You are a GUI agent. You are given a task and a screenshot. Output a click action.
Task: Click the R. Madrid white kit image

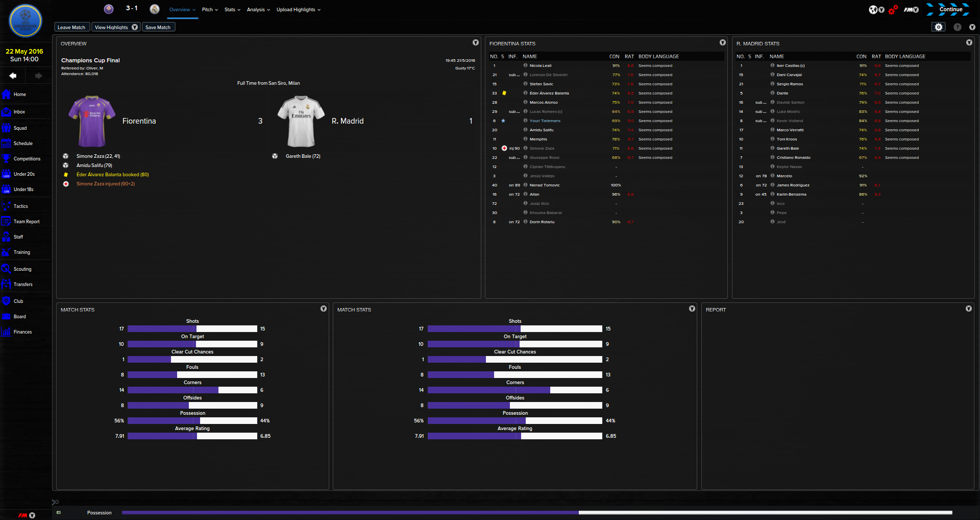[301, 121]
